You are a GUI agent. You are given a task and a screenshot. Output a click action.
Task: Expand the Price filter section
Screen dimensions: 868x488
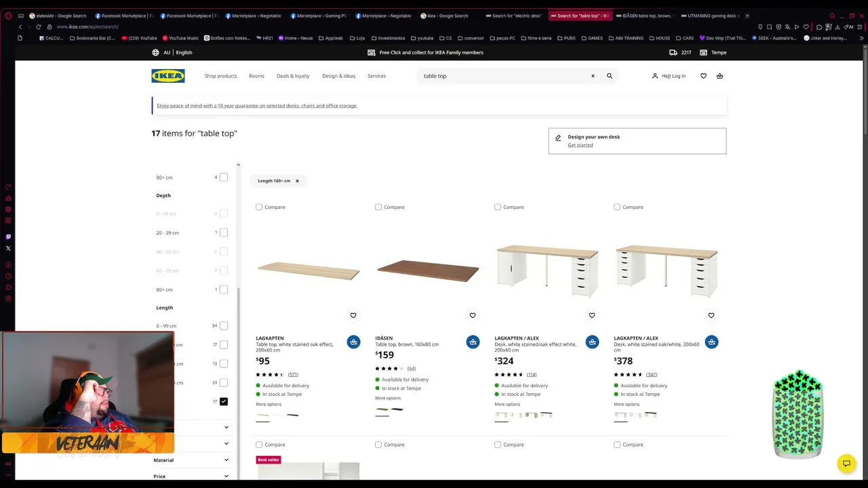point(192,476)
